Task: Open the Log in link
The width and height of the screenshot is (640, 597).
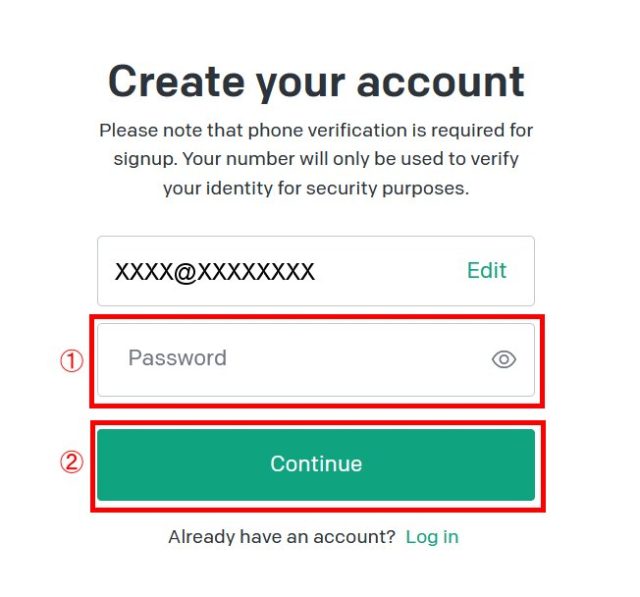Action: click(x=432, y=537)
